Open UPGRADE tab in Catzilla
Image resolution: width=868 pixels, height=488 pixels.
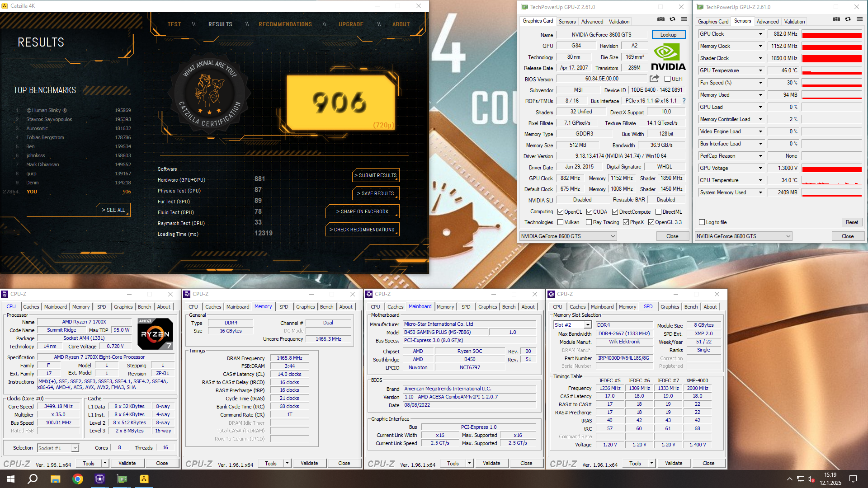pyautogui.click(x=351, y=24)
